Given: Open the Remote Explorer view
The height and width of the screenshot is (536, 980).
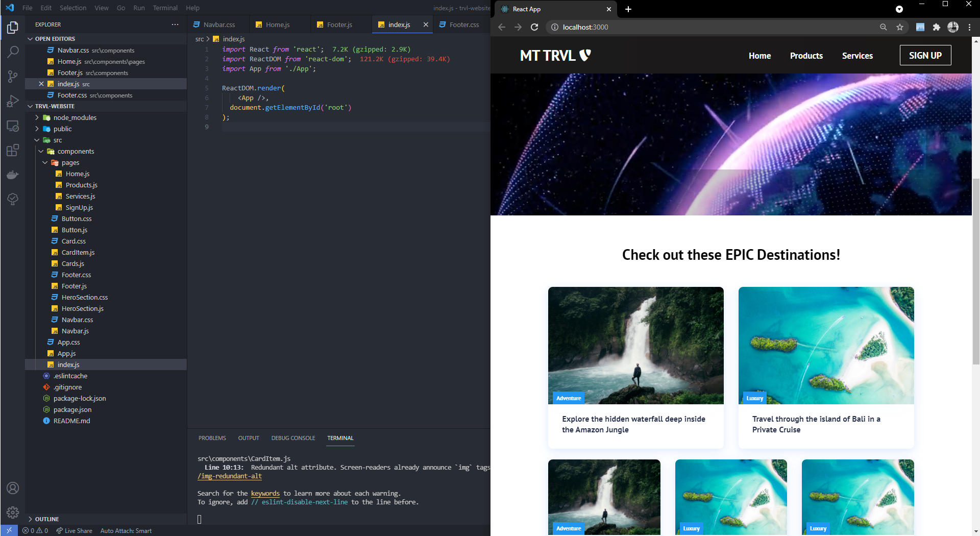Looking at the screenshot, I should click(13, 126).
